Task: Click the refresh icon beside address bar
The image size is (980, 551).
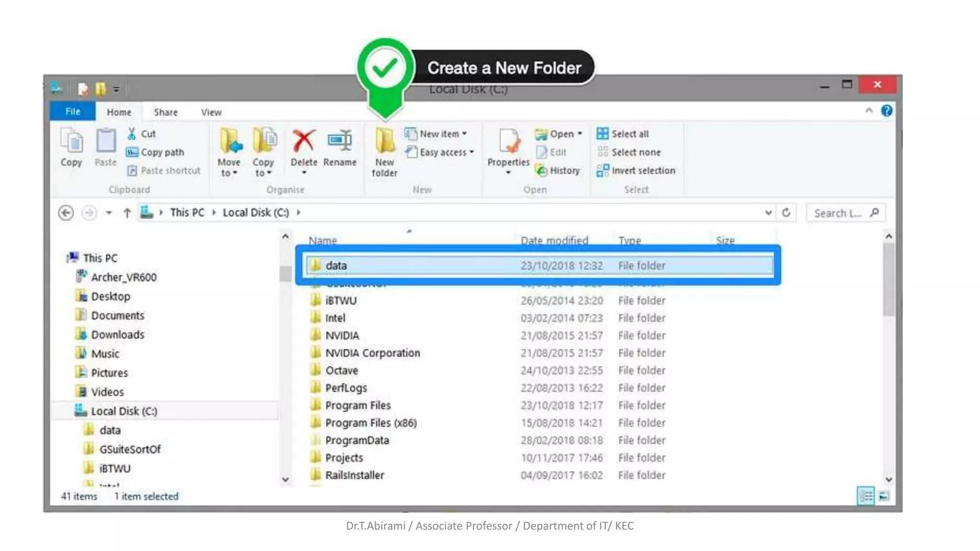Action: point(786,213)
